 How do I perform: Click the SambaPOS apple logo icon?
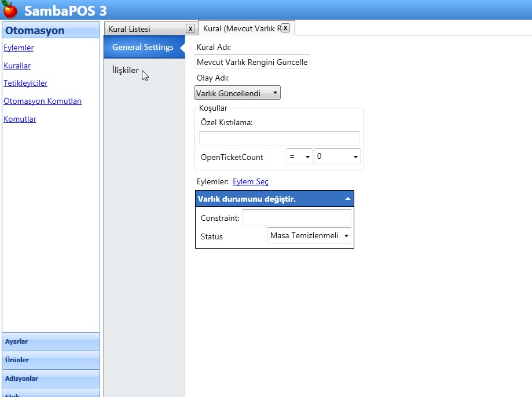(10, 10)
